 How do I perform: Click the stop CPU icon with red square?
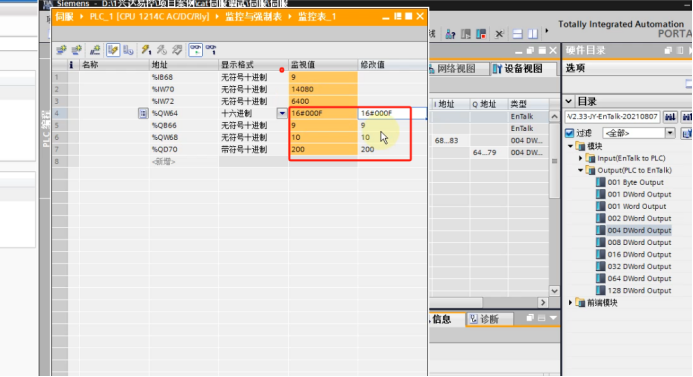(481, 34)
